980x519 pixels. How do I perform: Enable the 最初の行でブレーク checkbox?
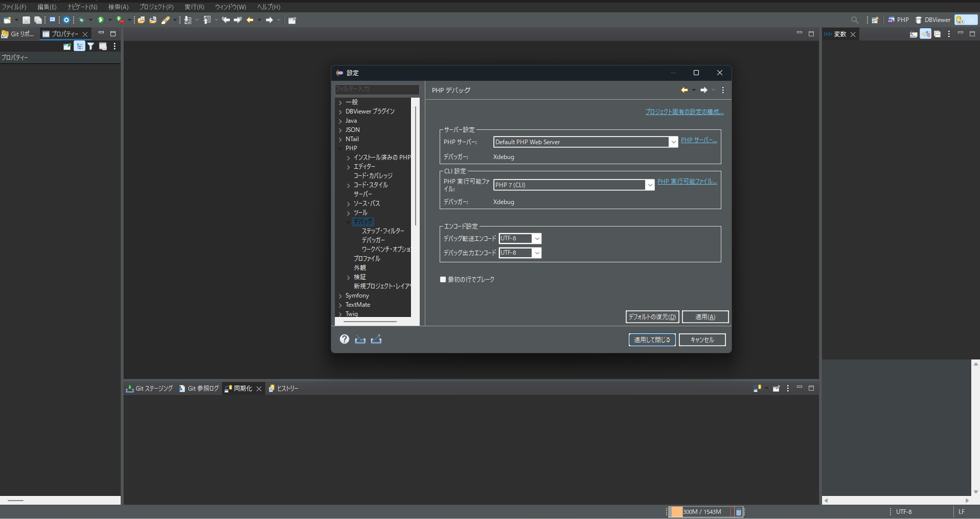click(443, 279)
